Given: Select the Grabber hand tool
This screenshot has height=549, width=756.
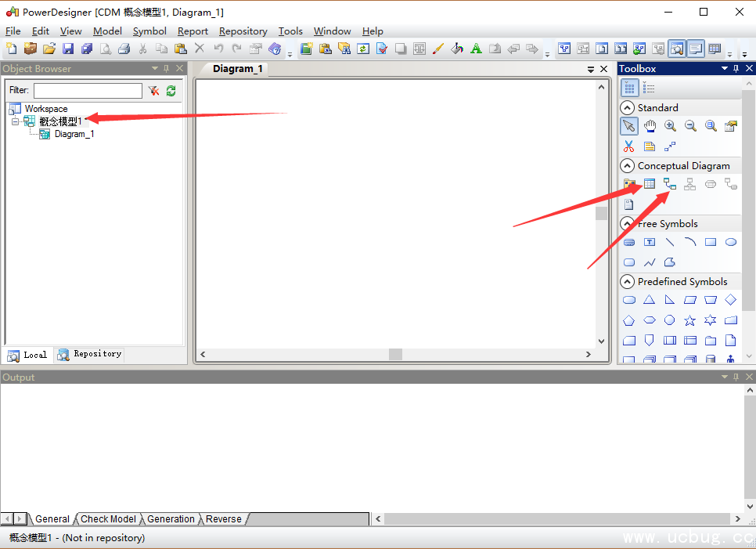Looking at the screenshot, I should (650, 126).
